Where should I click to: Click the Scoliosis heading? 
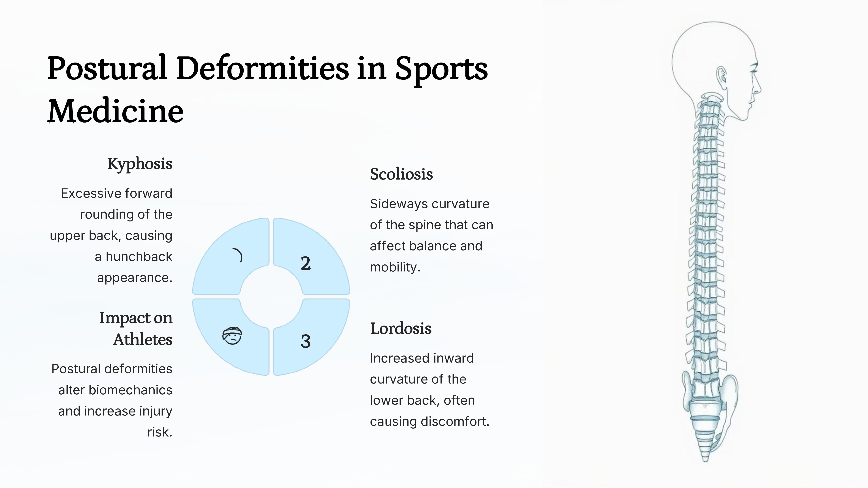click(x=401, y=174)
